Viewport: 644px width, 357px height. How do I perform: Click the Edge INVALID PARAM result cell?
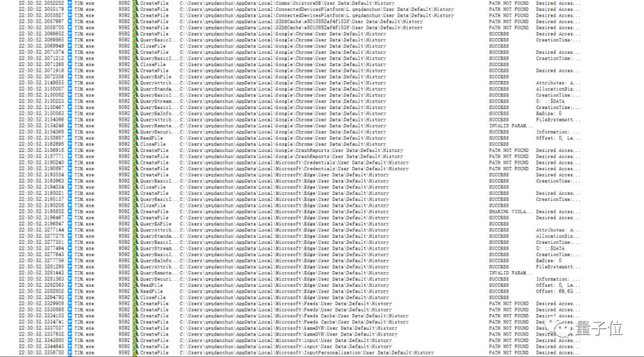coord(511,273)
